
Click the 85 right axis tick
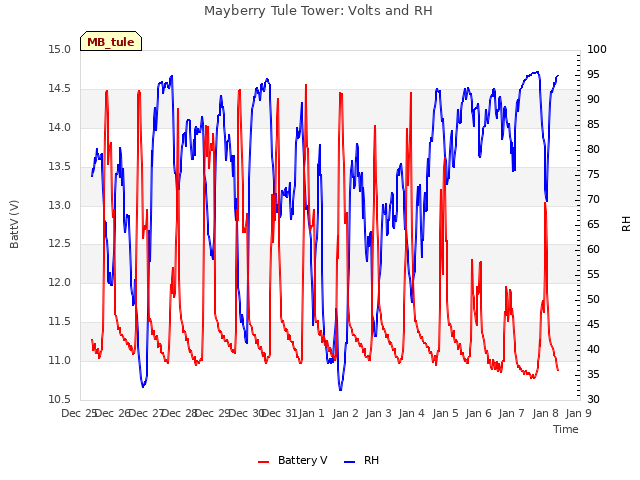point(593,124)
